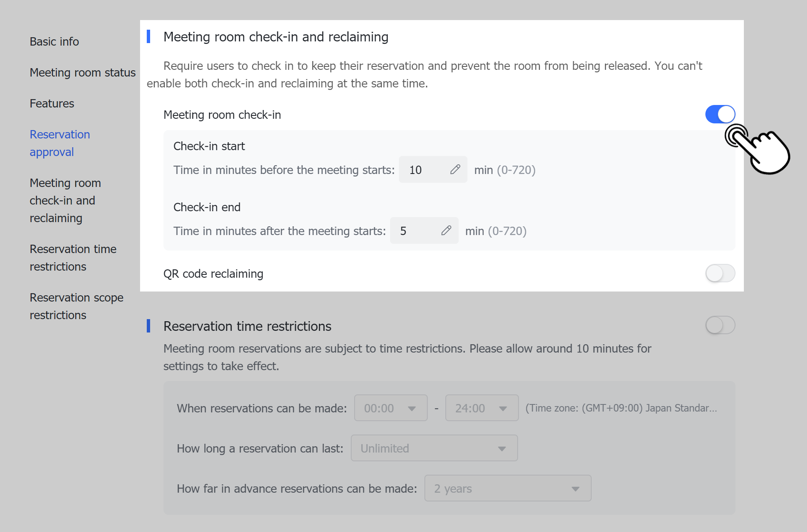Click the edit pencil for check-in end time
The height and width of the screenshot is (532, 807).
447,230
